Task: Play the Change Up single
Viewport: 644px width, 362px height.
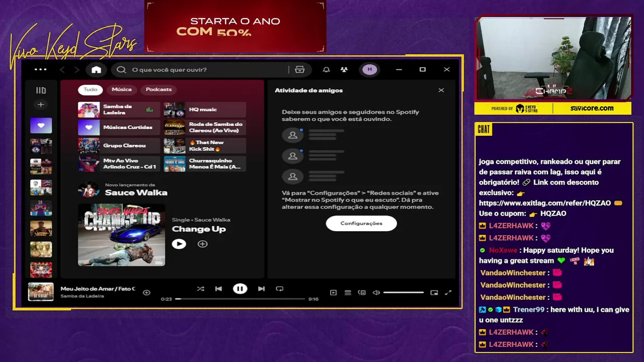Action: (x=179, y=244)
